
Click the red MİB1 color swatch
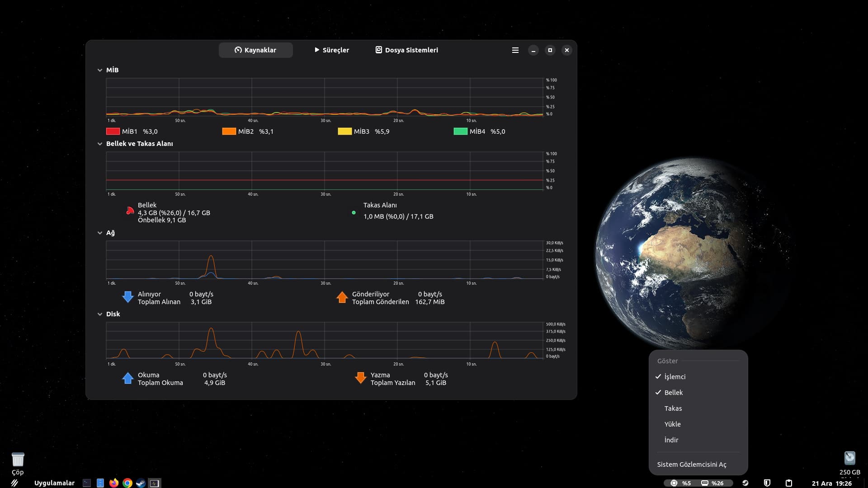113,131
